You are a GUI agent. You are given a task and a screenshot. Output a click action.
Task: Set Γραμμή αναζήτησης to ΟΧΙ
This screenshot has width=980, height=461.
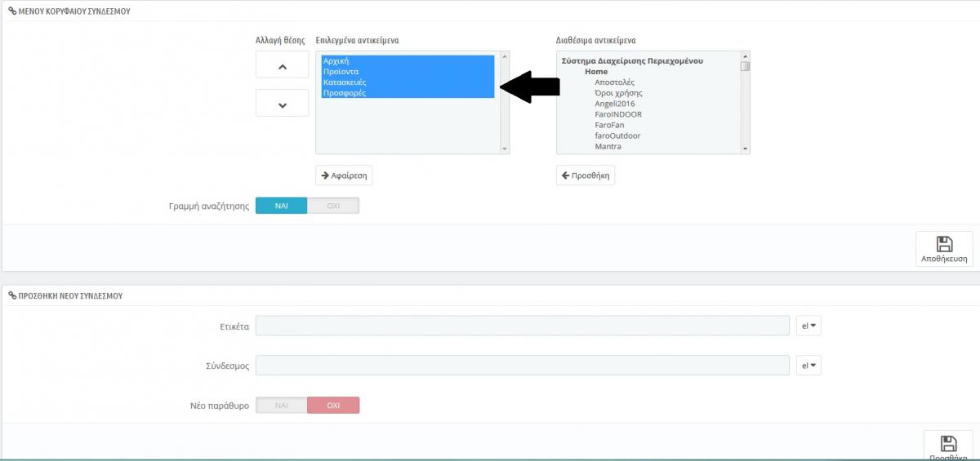pyautogui.click(x=333, y=206)
